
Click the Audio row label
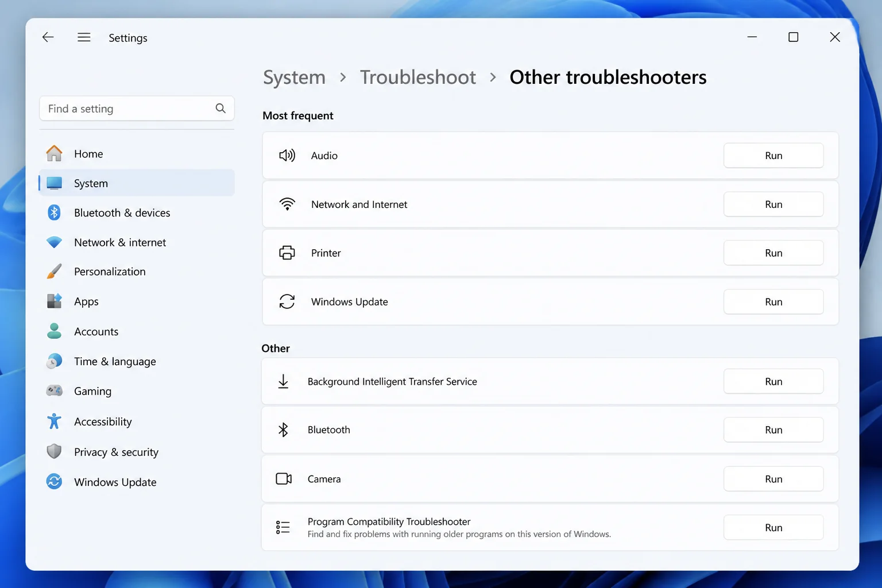click(x=324, y=156)
